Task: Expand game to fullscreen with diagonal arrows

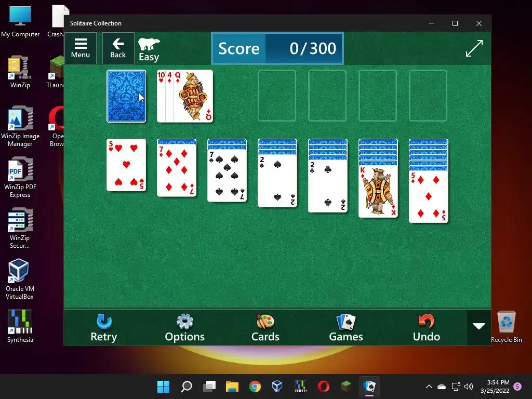Action: (x=474, y=48)
